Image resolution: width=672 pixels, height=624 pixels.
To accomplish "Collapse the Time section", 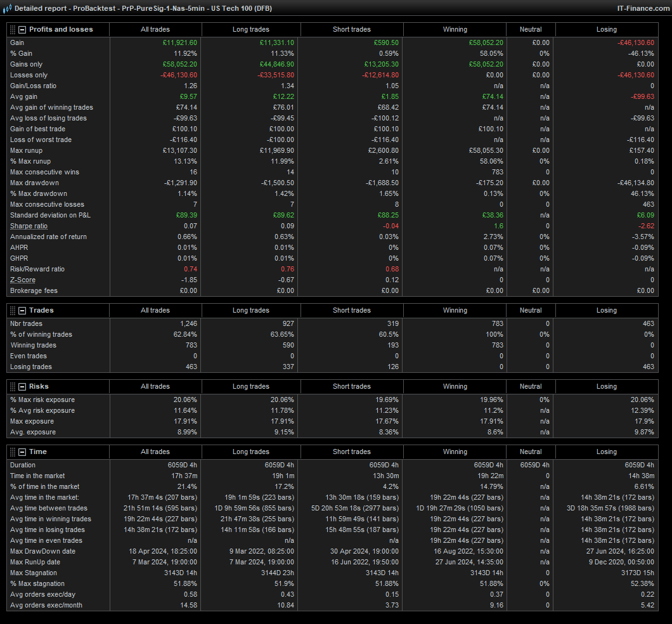I will pyautogui.click(x=22, y=452).
